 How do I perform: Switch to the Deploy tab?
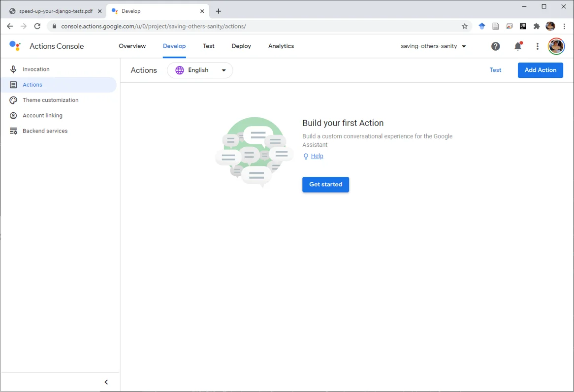[x=241, y=46]
